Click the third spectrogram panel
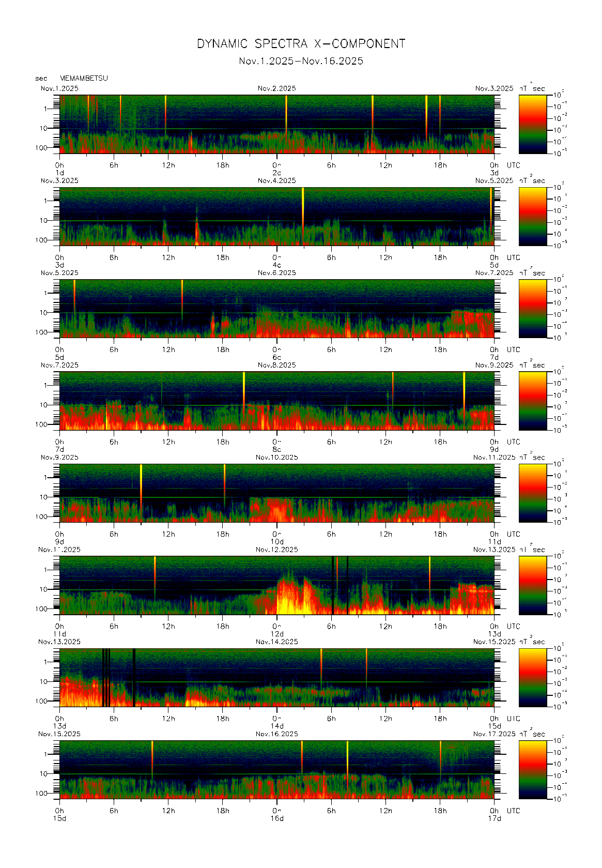Screen dimensions: 602x868 [276, 309]
